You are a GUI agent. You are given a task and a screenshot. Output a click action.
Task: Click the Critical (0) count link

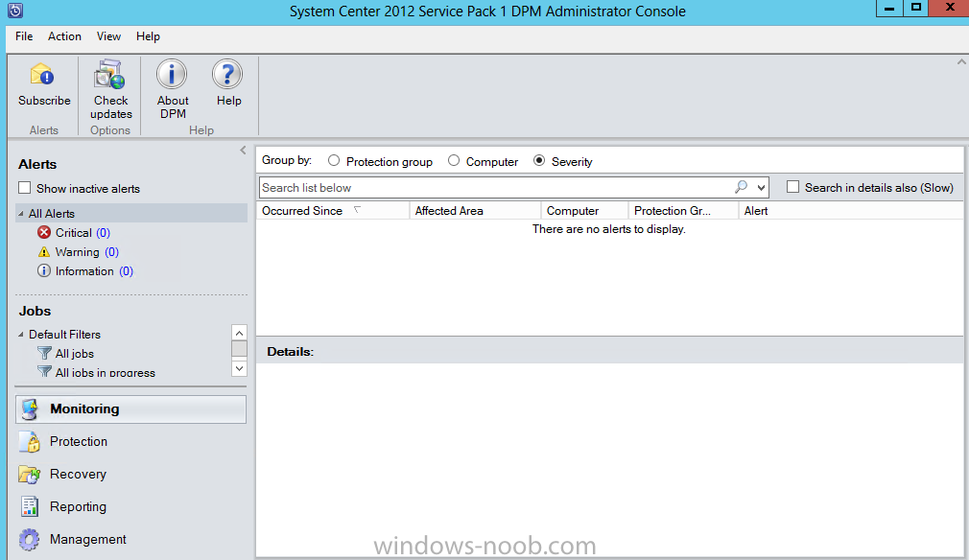coord(104,233)
